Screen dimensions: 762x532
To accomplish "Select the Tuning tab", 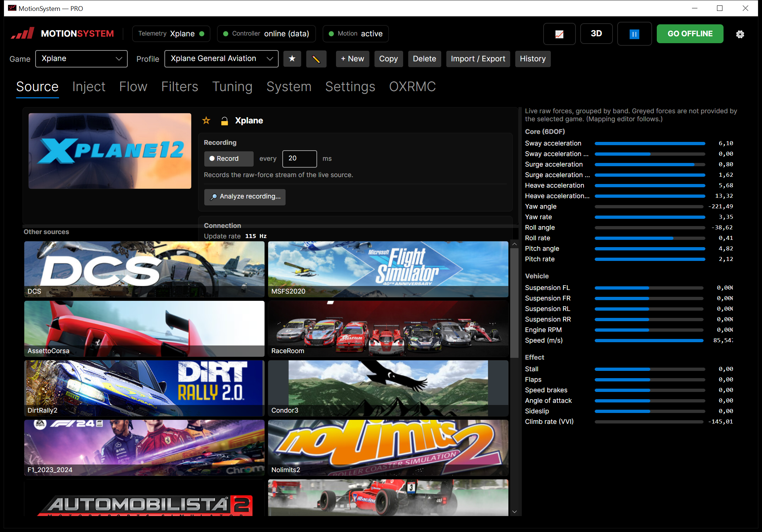I will pyautogui.click(x=232, y=87).
